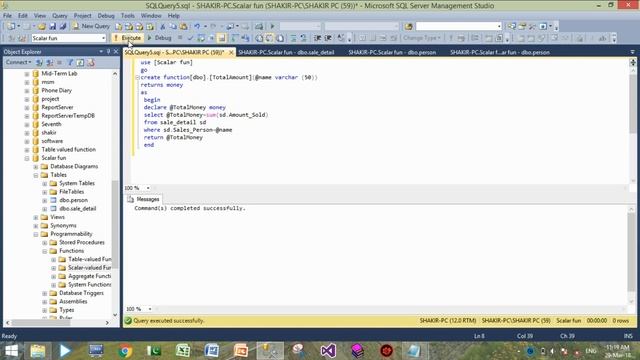Image resolution: width=640 pixels, height=360 pixels.
Task: Click the Execute button
Action: tap(127, 38)
